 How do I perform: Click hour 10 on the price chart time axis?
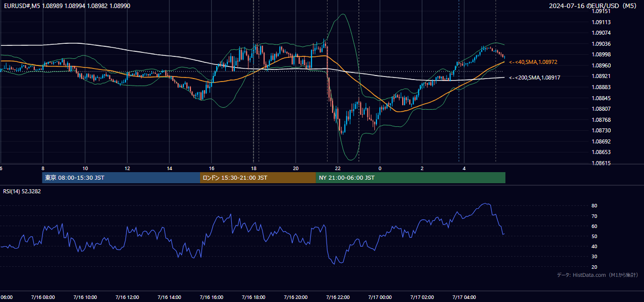(x=85, y=168)
